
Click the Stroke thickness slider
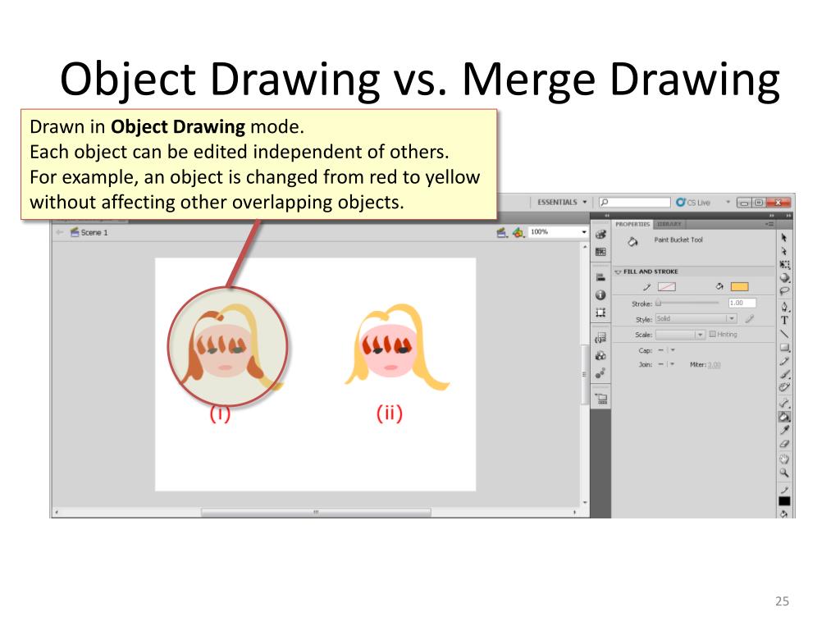tap(687, 303)
